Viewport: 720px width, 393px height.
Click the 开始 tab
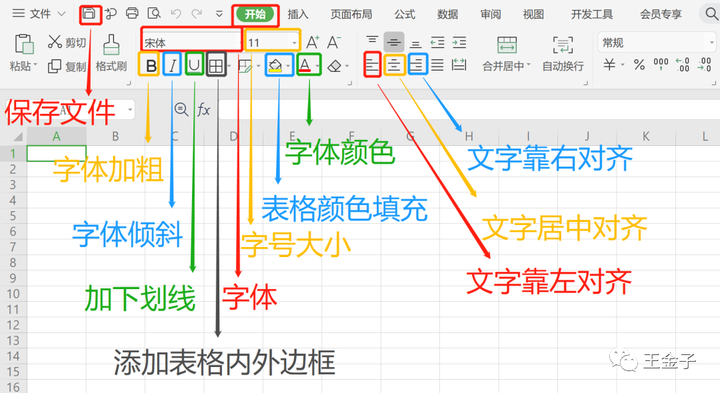255,15
